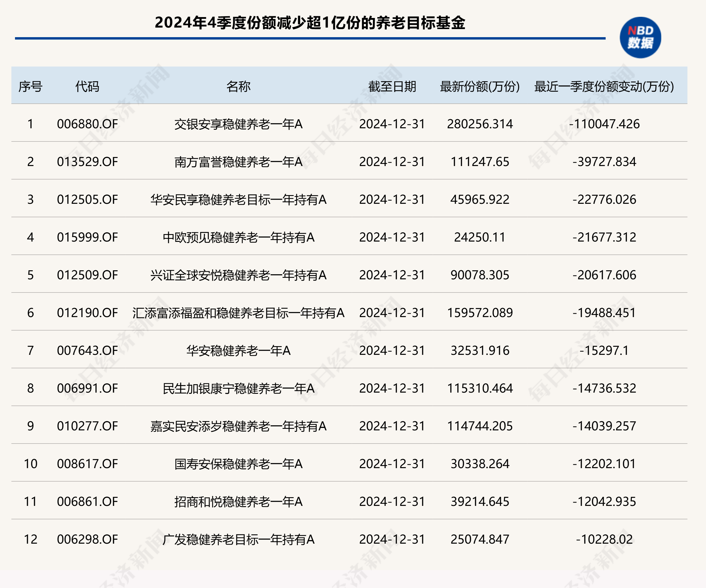Image resolution: width=706 pixels, height=588 pixels.
Task: Click share value 32531.916
Action: pyautogui.click(x=480, y=351)
